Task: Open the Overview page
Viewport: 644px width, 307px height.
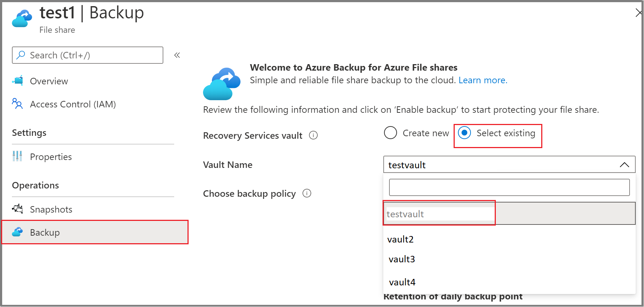Action: click(x=49, y=81)
